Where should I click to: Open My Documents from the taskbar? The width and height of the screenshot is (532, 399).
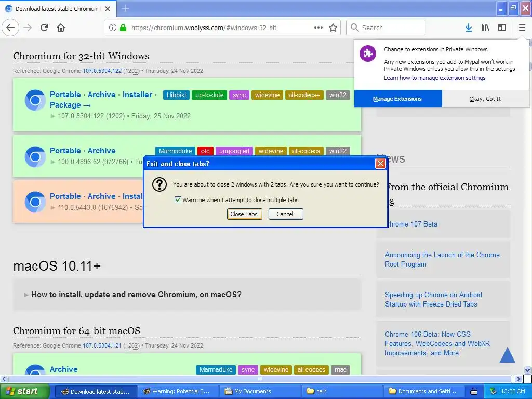click(261, 392)
